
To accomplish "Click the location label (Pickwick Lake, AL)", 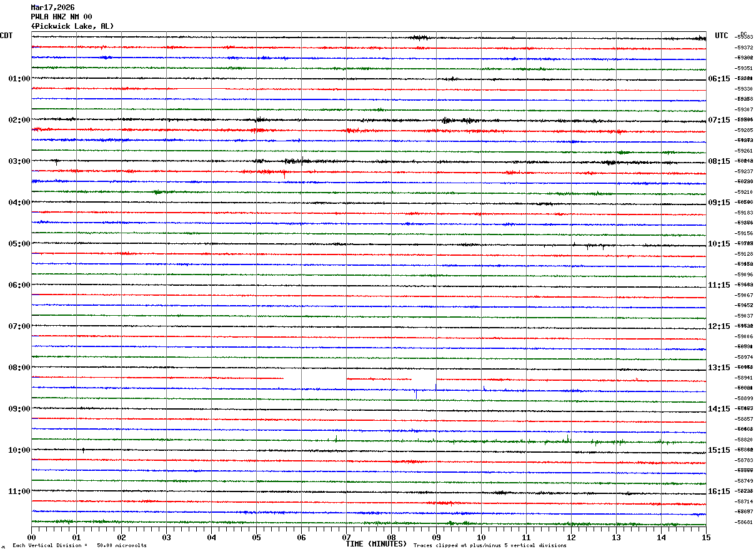I will coord(72,26).
